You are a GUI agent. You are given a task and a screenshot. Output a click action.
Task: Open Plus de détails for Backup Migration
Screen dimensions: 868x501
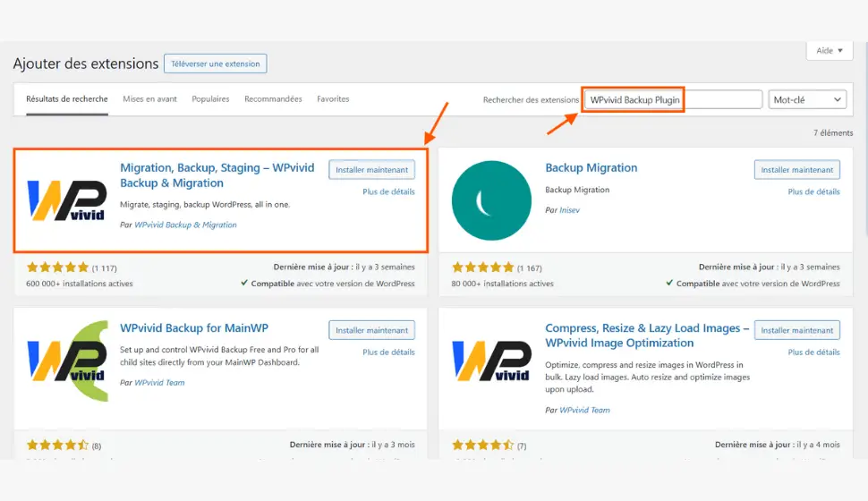click(813, 191)
